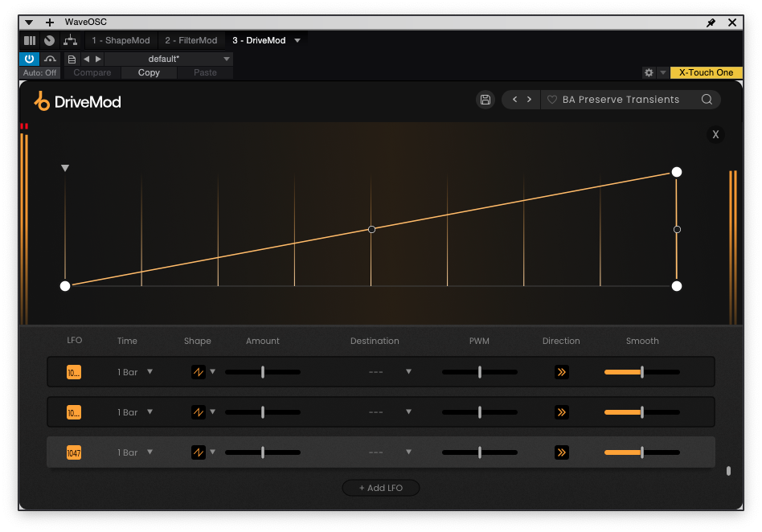Expand the plugin tab list arrow
762x532 pixels.
[x=297, y=40]
